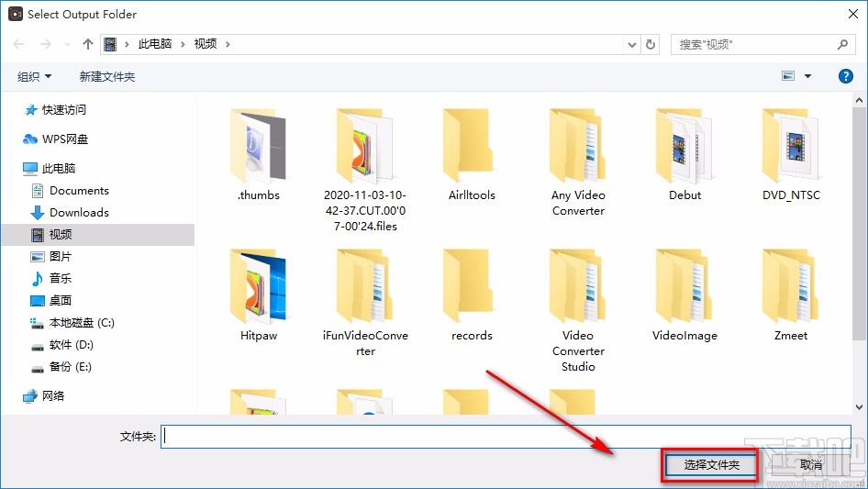
Task: Open the view options dropdown arrow
Action: (x=807, y=76)
